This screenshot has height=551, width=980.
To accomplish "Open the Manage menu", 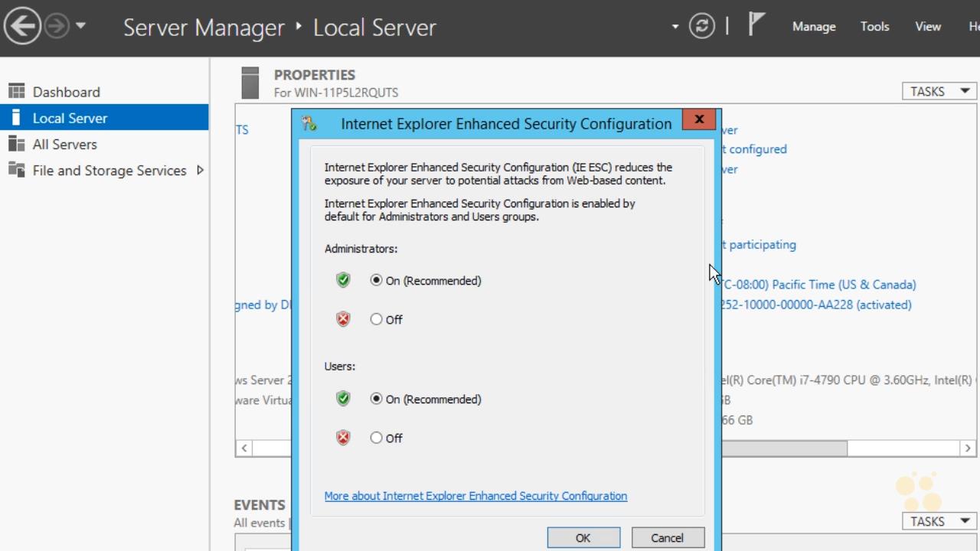I will click(x=813, y=27).
